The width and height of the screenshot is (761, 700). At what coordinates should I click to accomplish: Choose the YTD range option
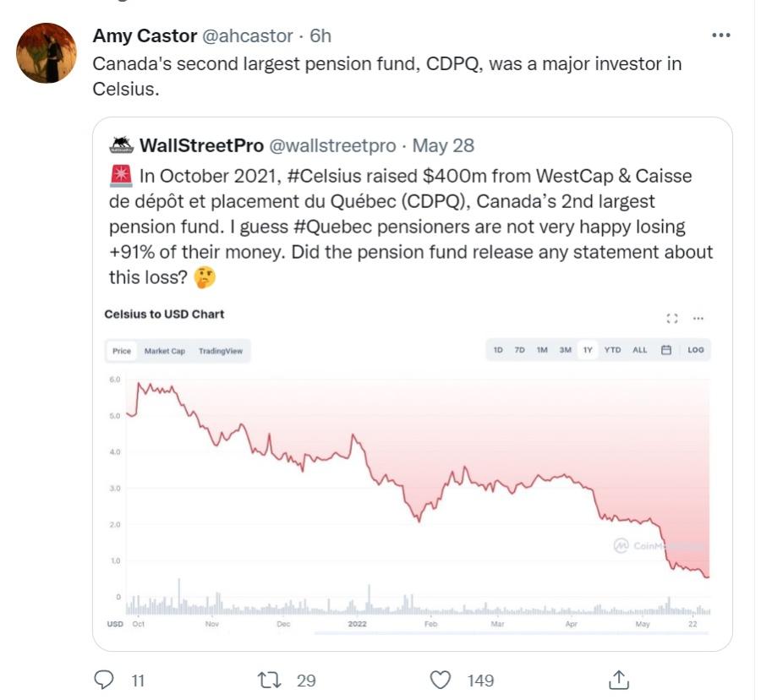click(x=612, y=350)
